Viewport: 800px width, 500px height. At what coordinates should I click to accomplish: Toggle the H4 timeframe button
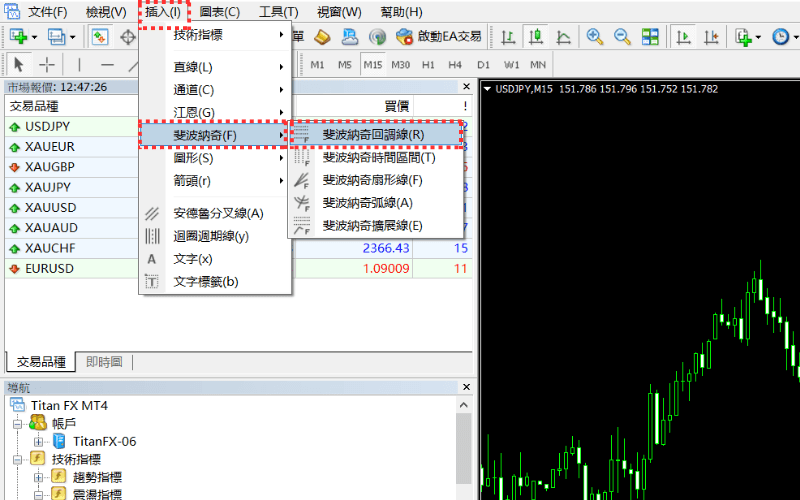click(x=455, y=65)
